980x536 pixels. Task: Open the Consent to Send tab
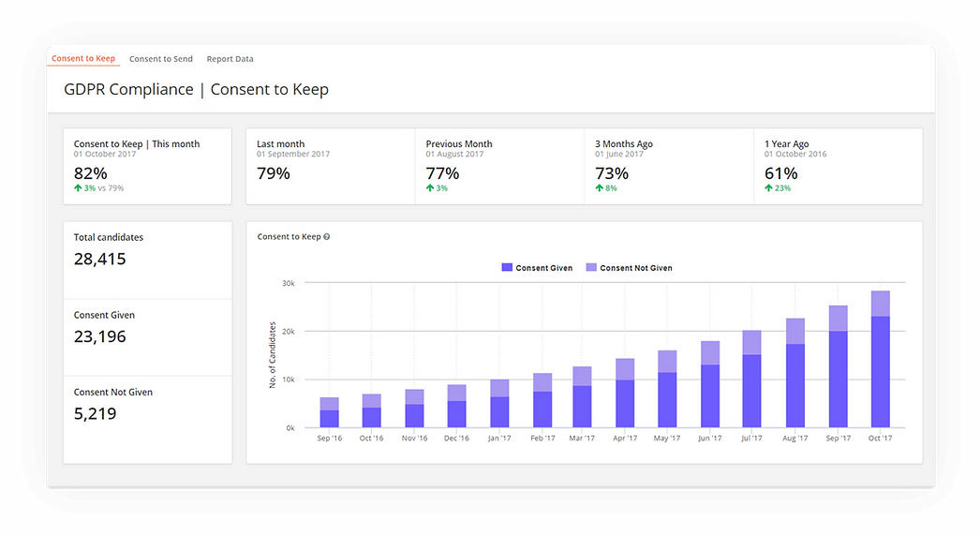click(160, 59)
